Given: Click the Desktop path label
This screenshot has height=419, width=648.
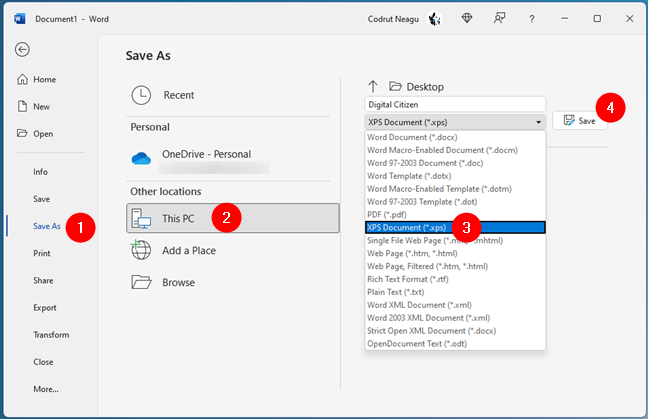Looking at the screenshot, I should pos(425,87).
